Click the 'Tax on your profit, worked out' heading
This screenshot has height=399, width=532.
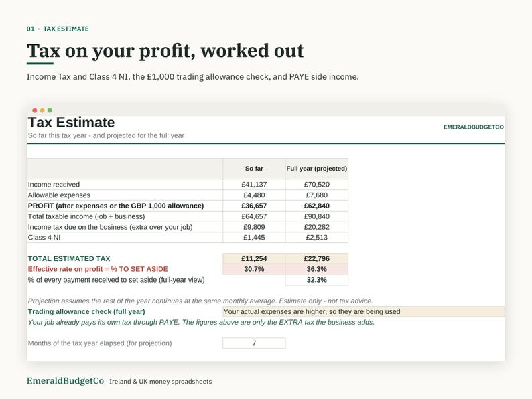click(x=165, y=50)
